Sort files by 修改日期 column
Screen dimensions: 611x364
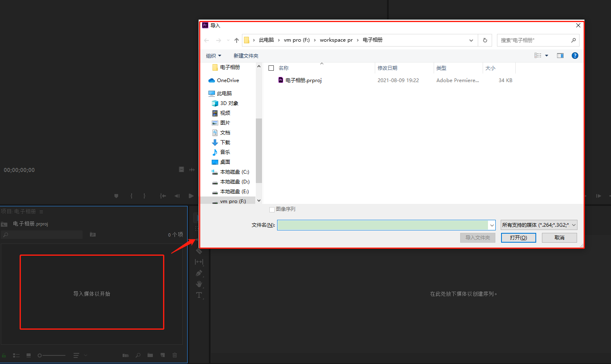tap(387, 68)
